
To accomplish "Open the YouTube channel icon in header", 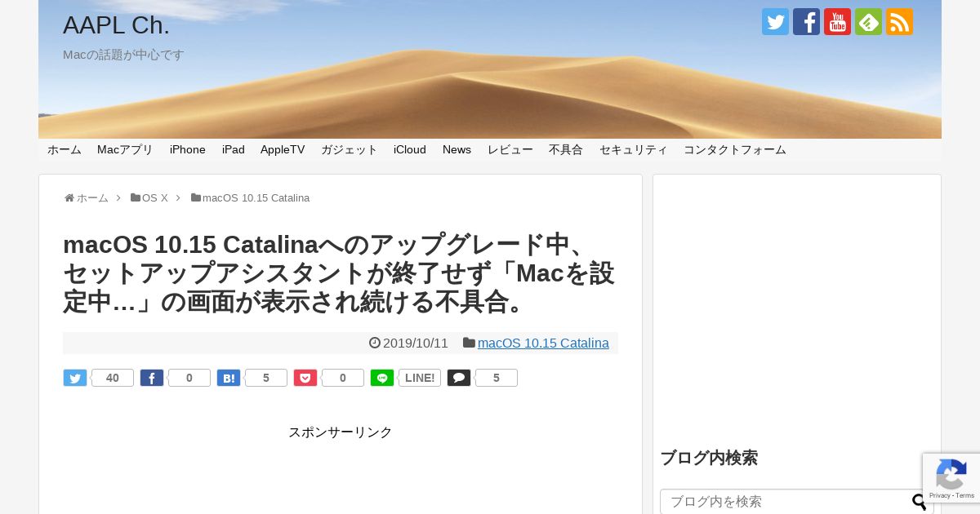I will coord(837,22).
